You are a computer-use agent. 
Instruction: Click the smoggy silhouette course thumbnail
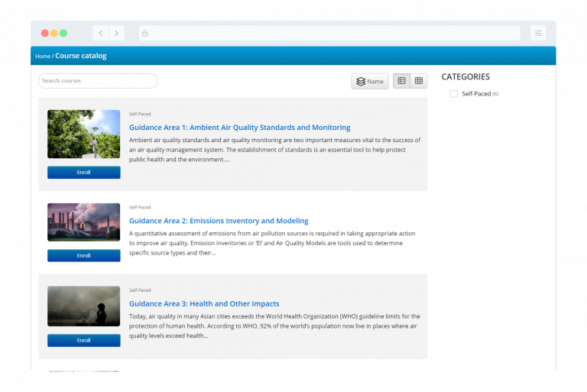[83, 306]
